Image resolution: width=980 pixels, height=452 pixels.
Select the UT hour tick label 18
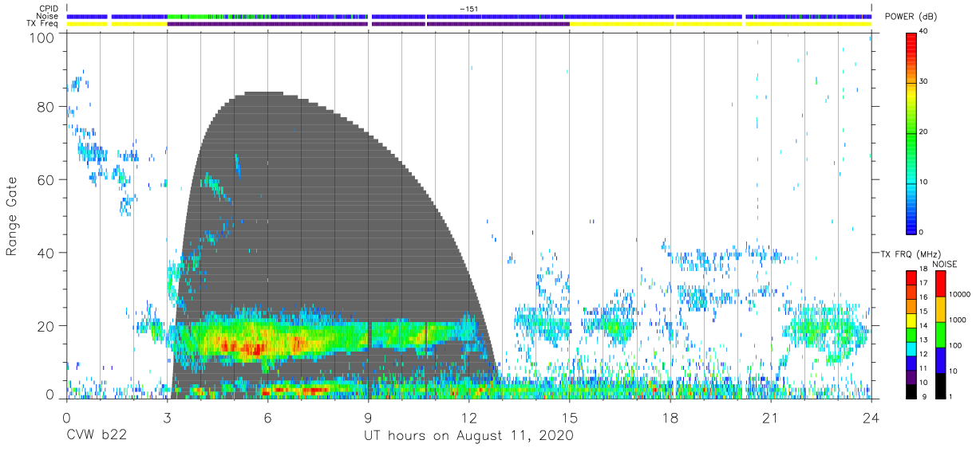pos(670,417)
